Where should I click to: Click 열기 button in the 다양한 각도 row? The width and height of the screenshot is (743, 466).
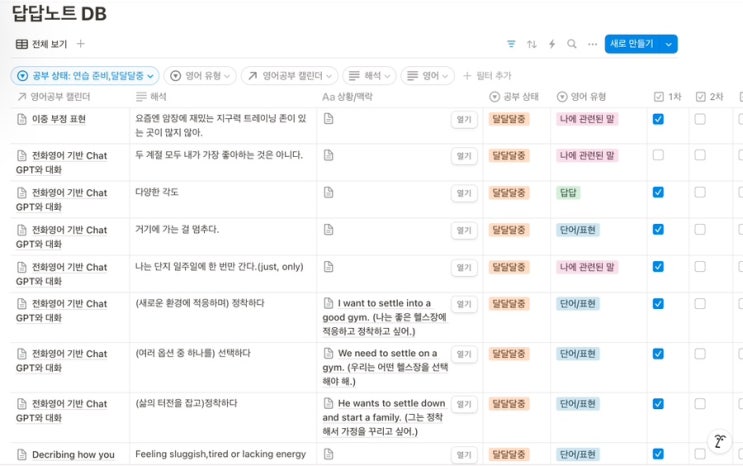coord(464,193)
